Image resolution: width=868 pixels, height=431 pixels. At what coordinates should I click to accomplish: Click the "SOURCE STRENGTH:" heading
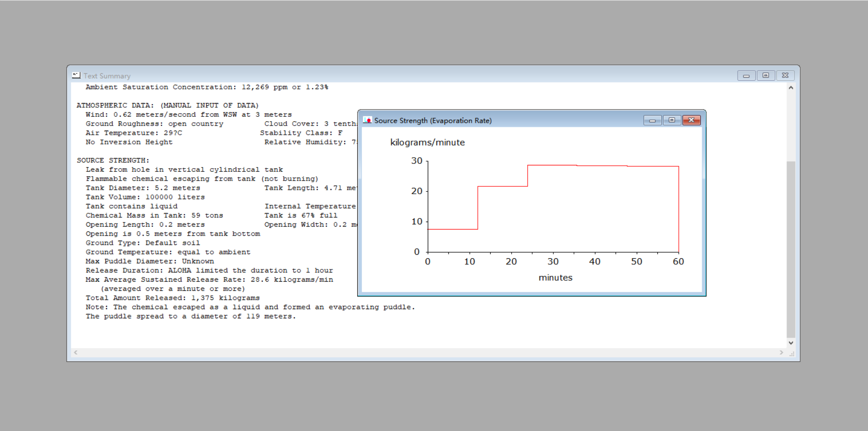click(x=113, y=160)
